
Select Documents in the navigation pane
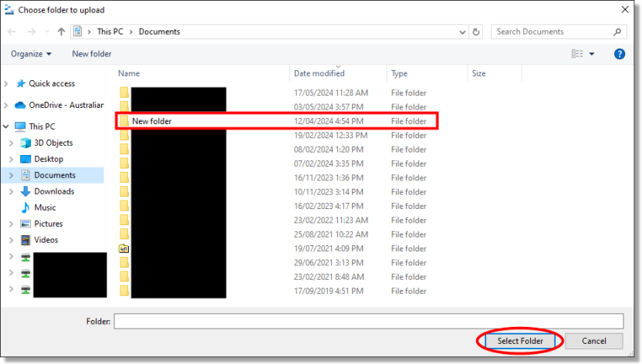point(55,175)
